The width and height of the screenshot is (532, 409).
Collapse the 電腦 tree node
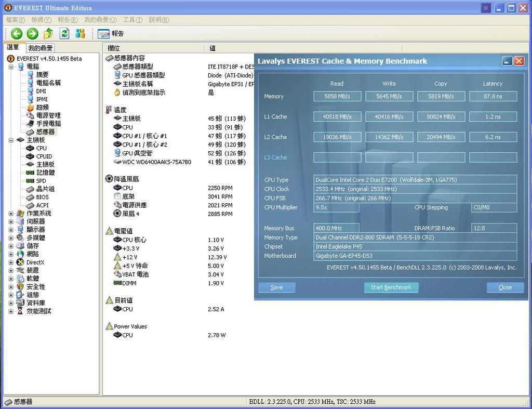click(11, 67)
